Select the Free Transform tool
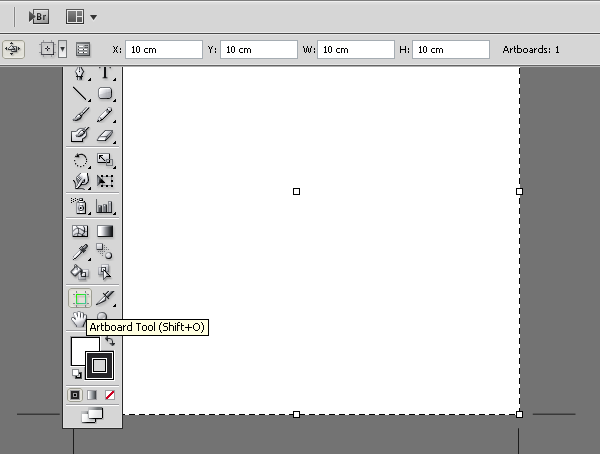 click(x=105, y=181)
